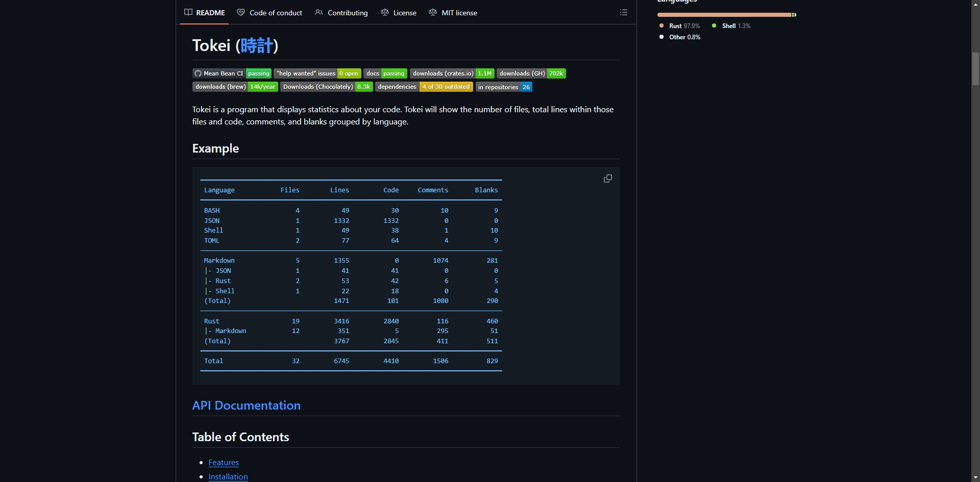Screen dimensions: 980x482
Task: Select the License tab
Action: coord(399,12)
